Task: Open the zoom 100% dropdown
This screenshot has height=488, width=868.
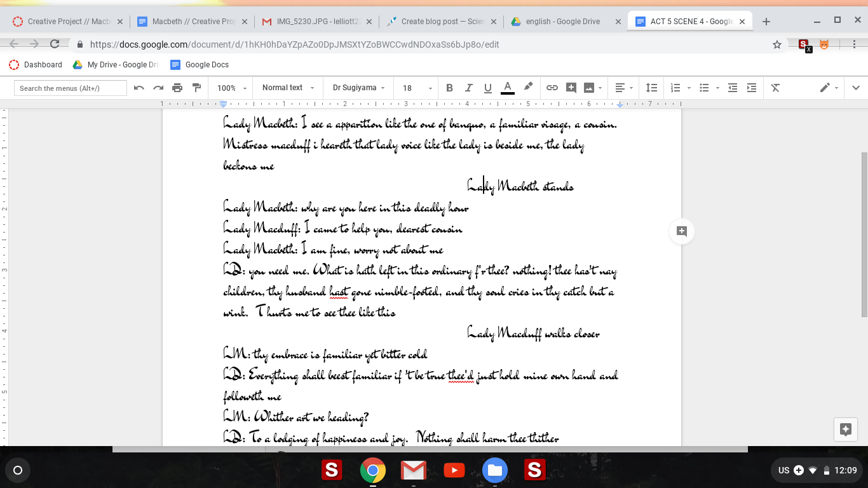Action: click(231, 88)
